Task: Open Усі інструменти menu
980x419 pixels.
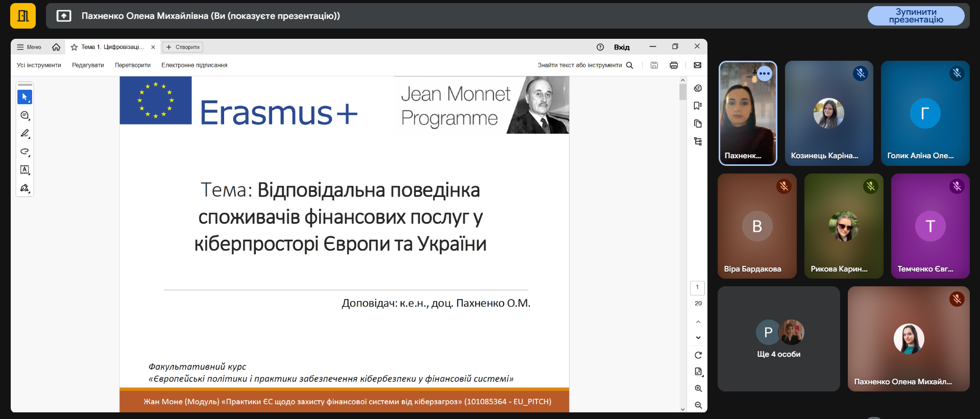Action: (39, 65)
